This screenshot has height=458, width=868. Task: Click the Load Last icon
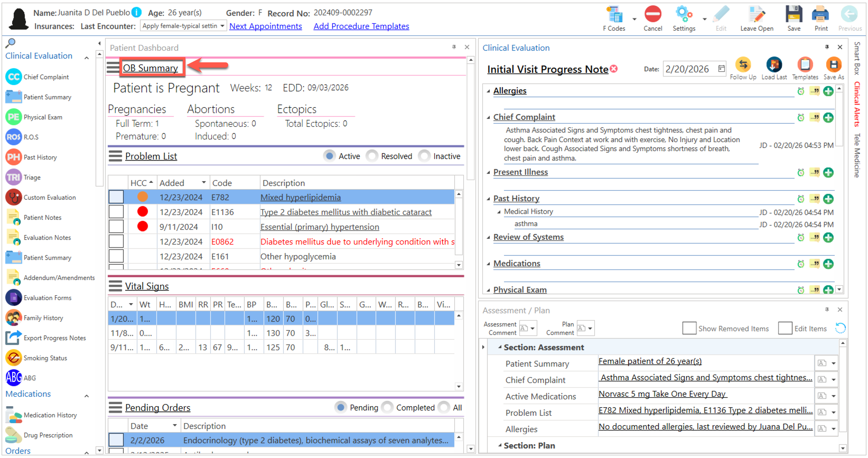coord(774,65)
